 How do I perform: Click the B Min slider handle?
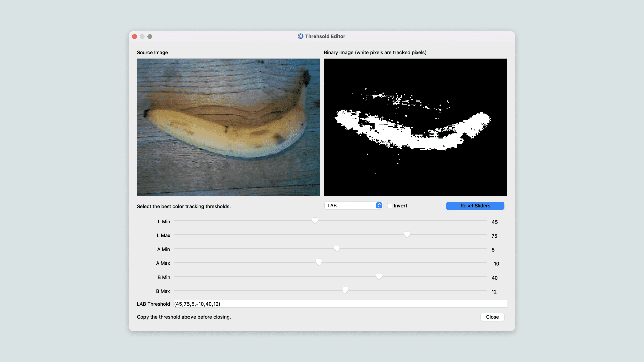point(379,277)
